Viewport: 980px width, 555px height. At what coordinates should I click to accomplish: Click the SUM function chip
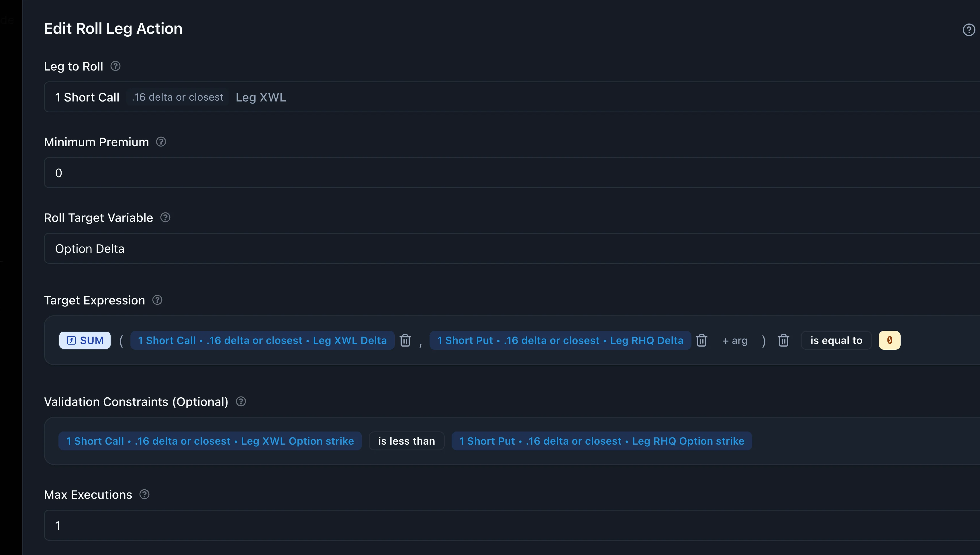pos(85,340)
